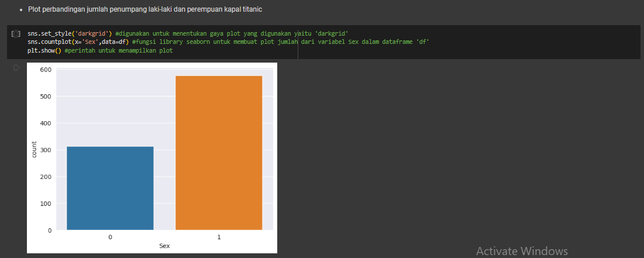Click the 600 tick on y-axis

pyautogui.click(x=46, y=70)
